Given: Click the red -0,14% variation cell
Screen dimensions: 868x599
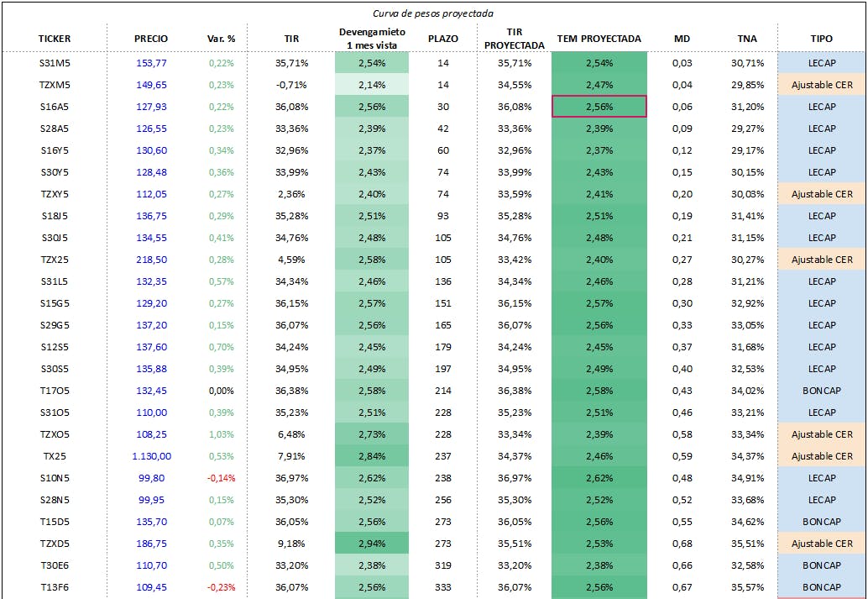Looking at the screenshot, I should point(221,478).
